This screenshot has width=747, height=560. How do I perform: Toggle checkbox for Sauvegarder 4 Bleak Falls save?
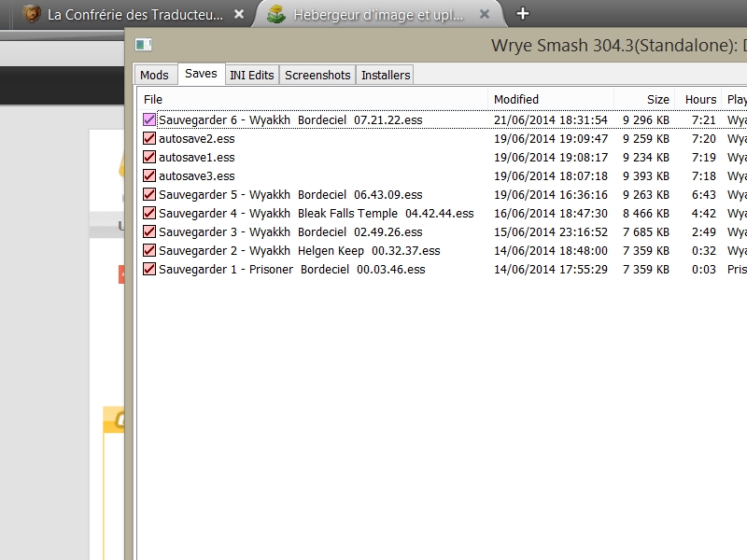[x=149, y=213]
